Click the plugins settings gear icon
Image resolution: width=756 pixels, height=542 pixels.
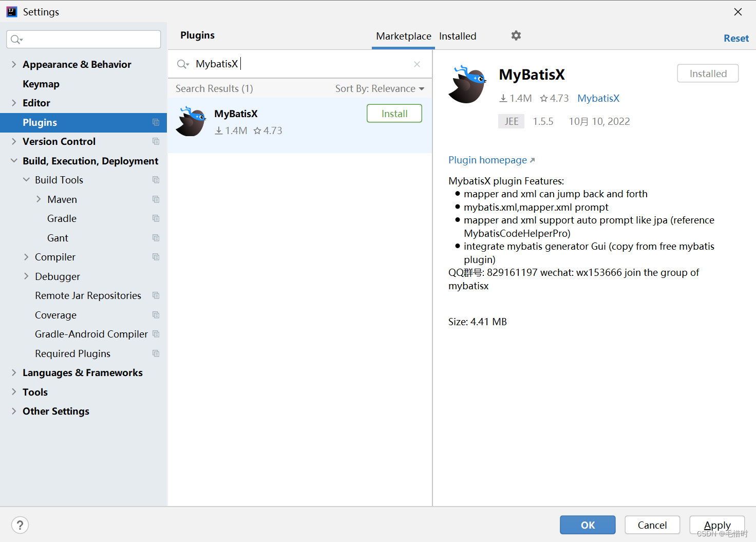pos(516,35)
